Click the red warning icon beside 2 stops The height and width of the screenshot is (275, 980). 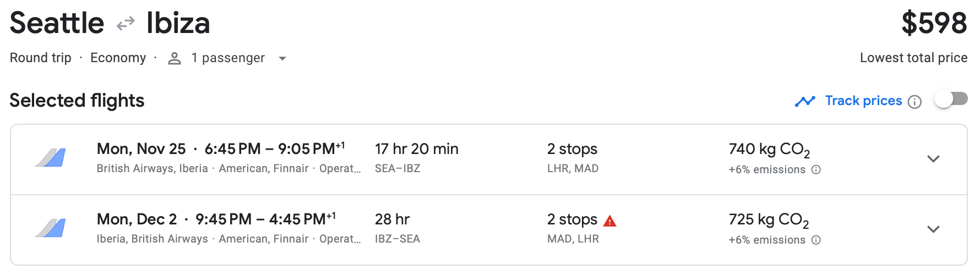click(x=610, y=221)
